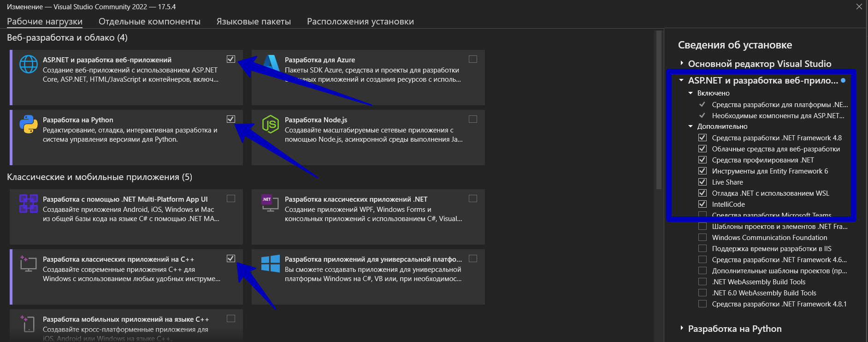Viewport: 868px width, 342px height.
Task: Check Шаблоны проектов и элементов .NET Framework
Action: pyautogui.click(x=703, y=226)
